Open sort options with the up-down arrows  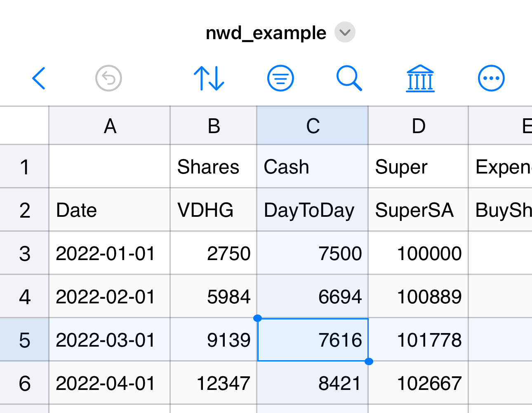pyautogui.click(x=209, y=78)
